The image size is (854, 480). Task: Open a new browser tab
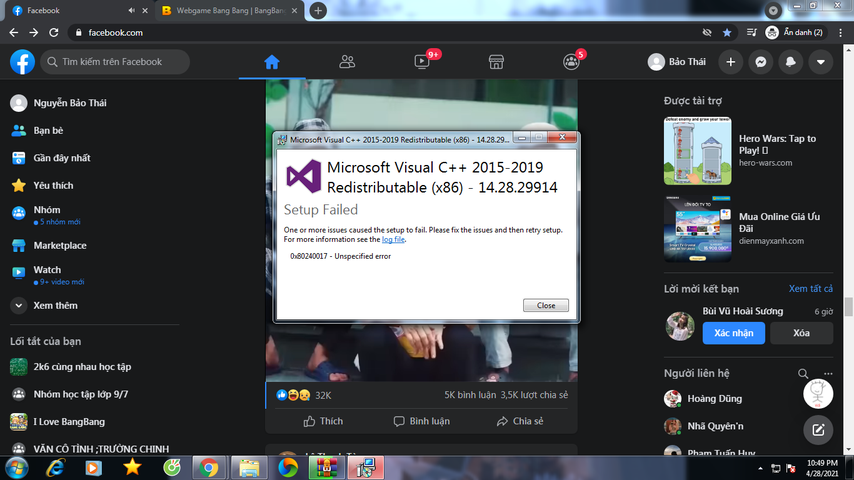tap(318, 10)
